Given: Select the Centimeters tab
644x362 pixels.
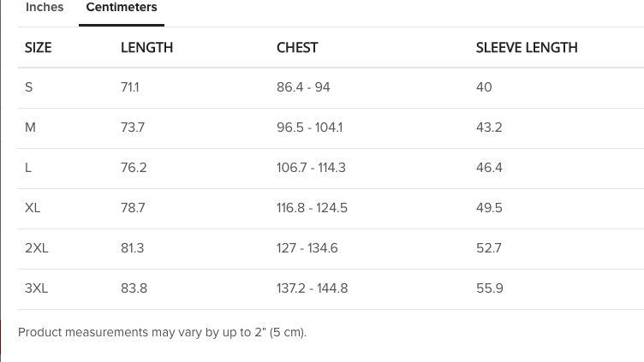Looking at the screenshot, I should click(x=122, y=8).
